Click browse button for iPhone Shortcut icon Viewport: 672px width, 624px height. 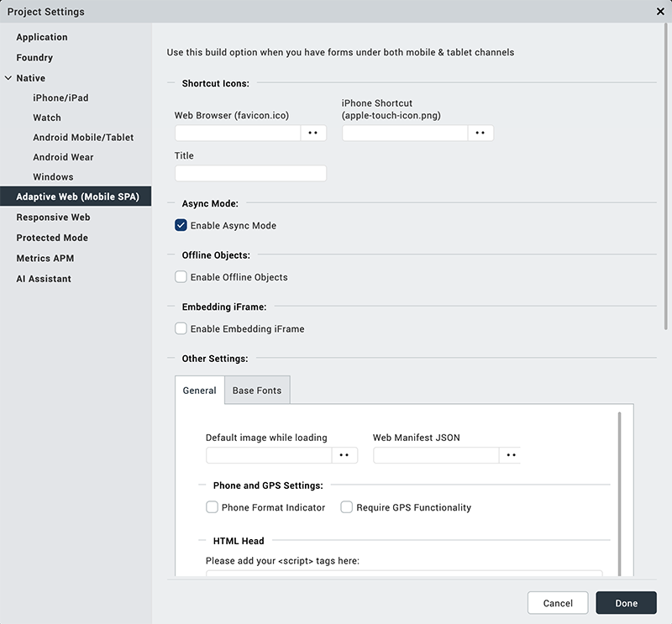(x=480, y=133)
